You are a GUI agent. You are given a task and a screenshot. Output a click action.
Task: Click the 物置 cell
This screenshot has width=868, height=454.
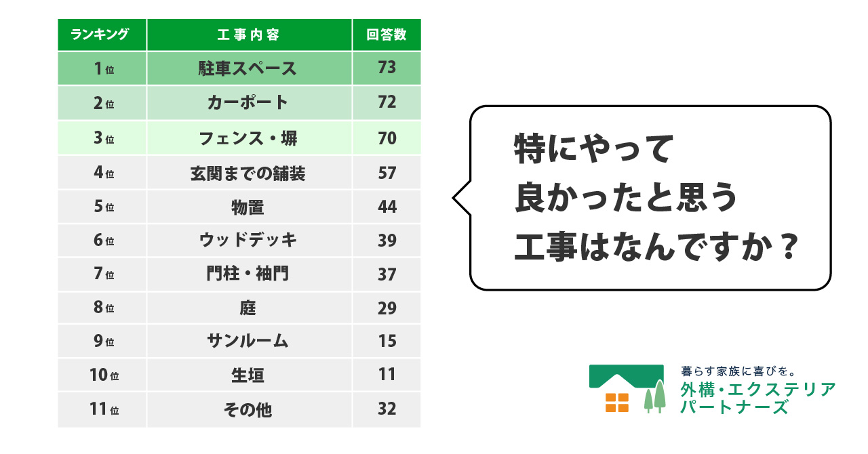click(249, 207)
